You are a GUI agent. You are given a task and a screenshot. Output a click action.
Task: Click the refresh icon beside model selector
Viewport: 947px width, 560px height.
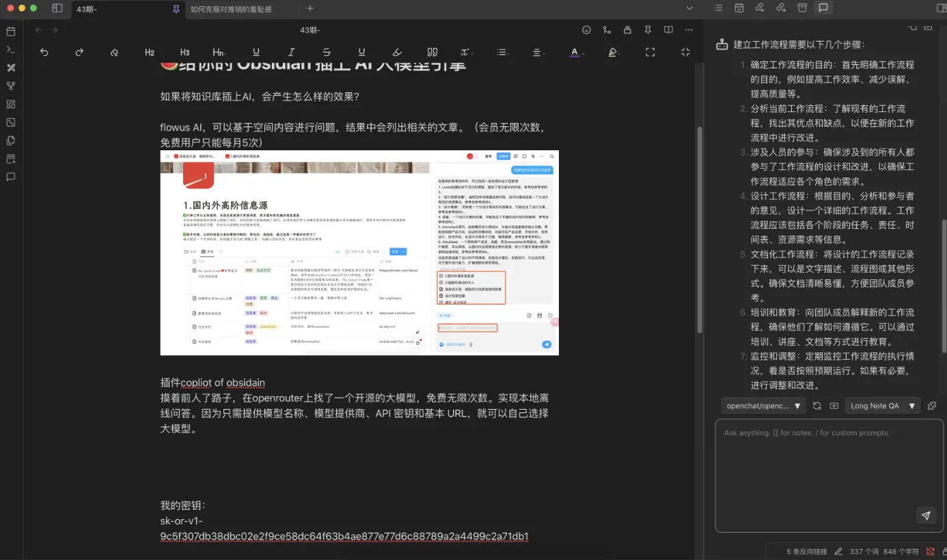pos(817,406)
